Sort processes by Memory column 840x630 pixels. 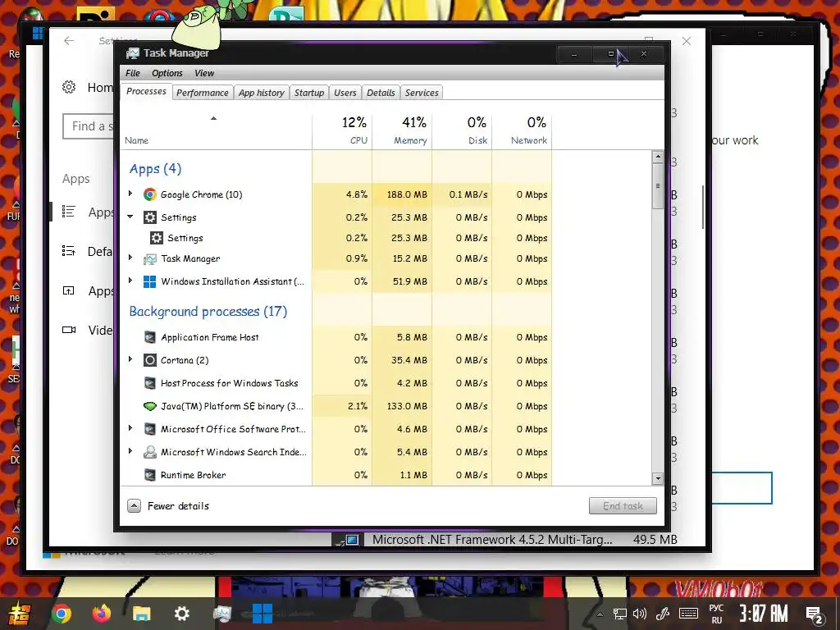(402, 130)
